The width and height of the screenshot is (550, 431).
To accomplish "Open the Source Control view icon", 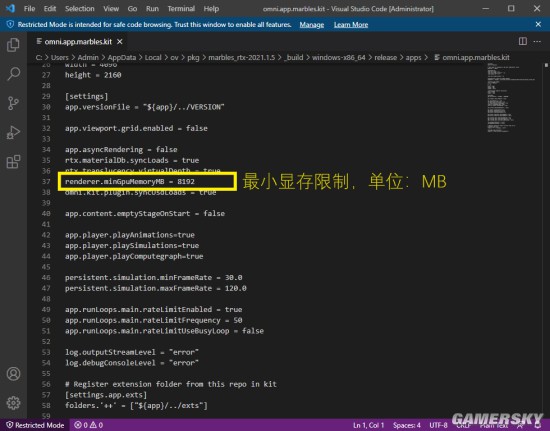I will [13, 103].
